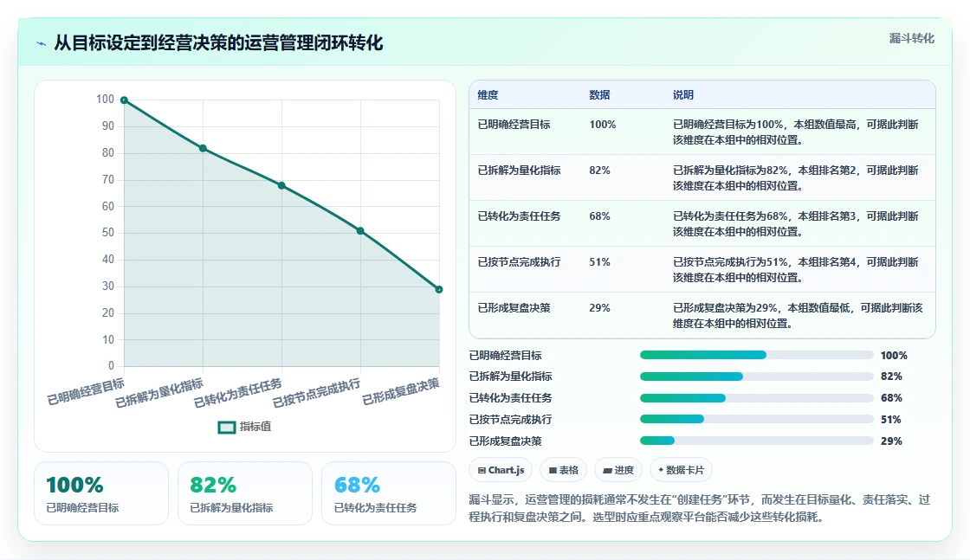This screenshot has width=970, height=560.
Task: Click progress list label 已明确经营目标
Action: (x=506, y=355)
